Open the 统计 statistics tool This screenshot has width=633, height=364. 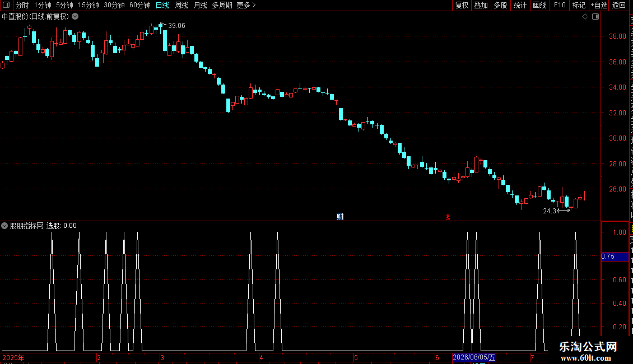click(x=520, y=5)
